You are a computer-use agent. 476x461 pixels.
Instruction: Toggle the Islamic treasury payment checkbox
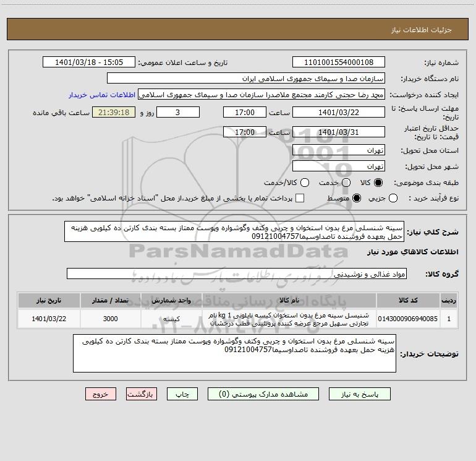coord(300,198)
